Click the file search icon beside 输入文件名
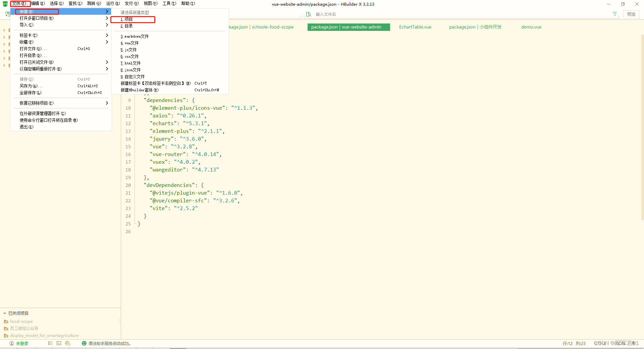 (309, 14)
